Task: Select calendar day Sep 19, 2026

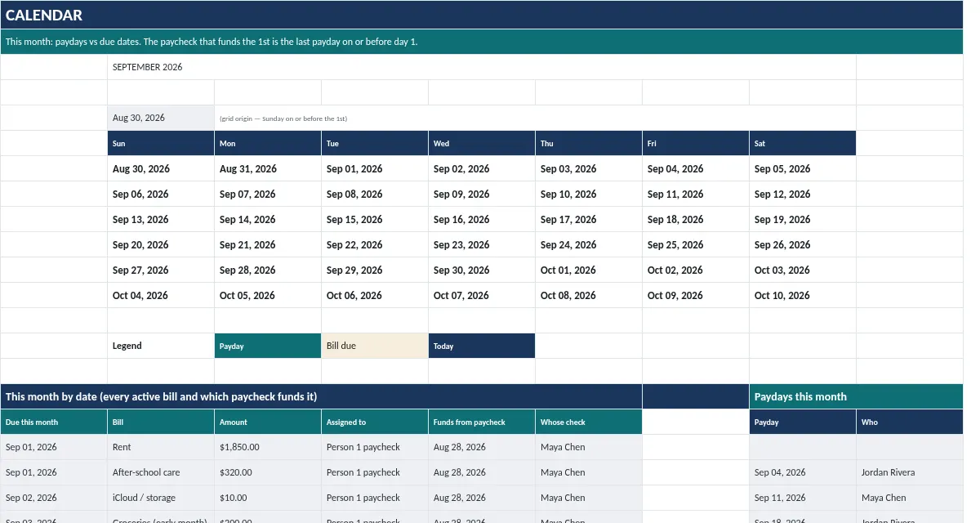Action: (x=803, y=219)
